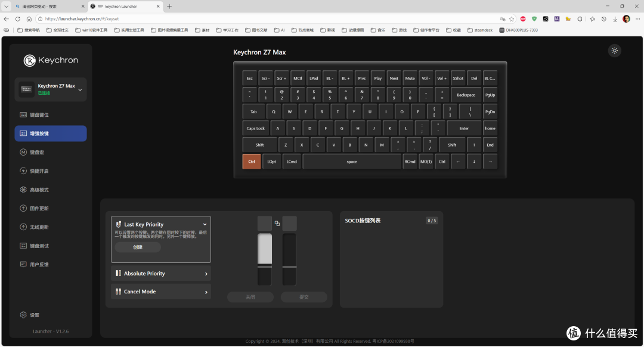Select the Esc key on virtual keyboard

250,78
